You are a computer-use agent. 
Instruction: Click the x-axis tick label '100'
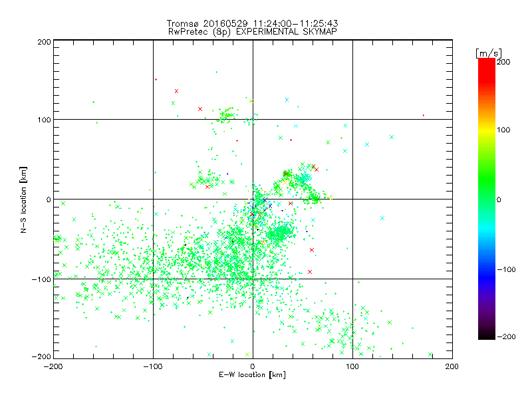click(352, 366)
